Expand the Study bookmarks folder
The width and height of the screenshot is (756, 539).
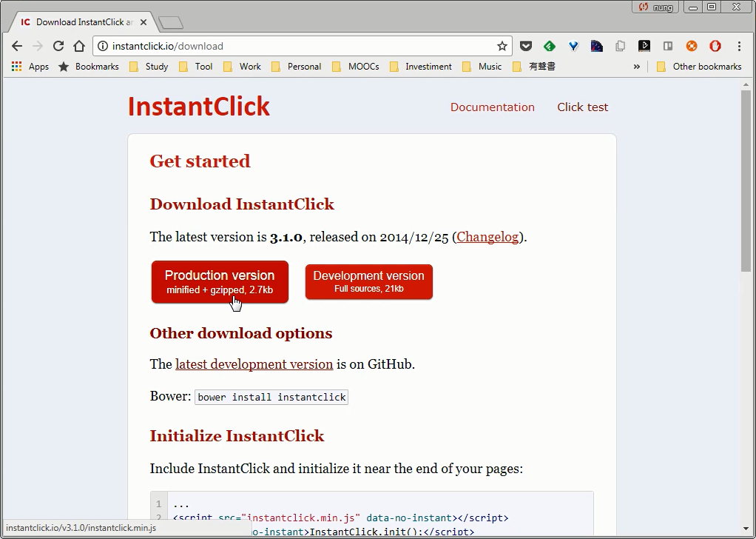click(x=149, y=67)
